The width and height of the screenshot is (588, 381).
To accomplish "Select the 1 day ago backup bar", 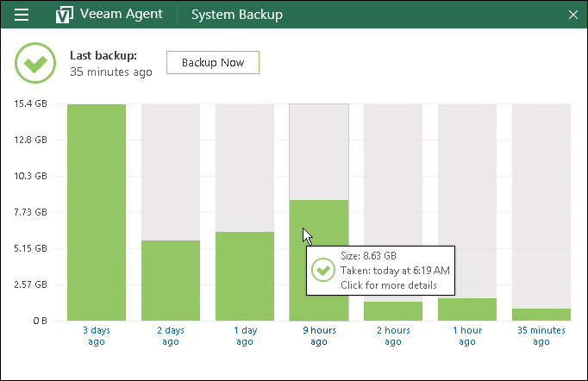I will (x=245, y=276).
